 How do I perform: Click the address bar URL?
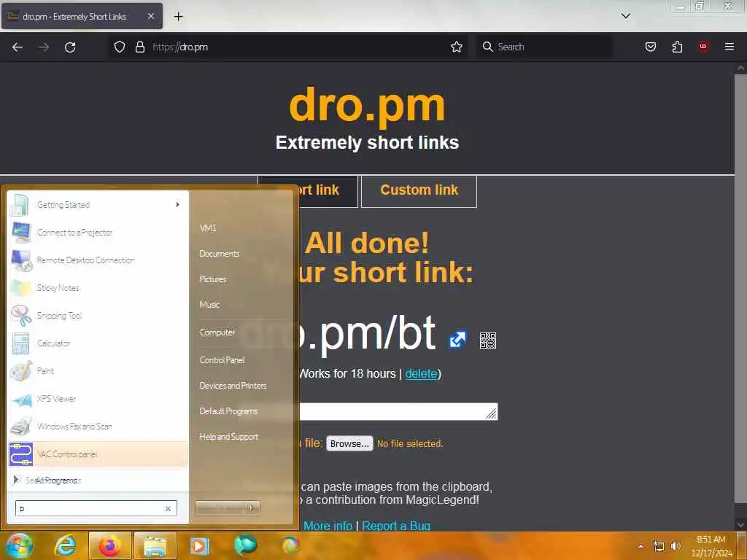(180, 47)
